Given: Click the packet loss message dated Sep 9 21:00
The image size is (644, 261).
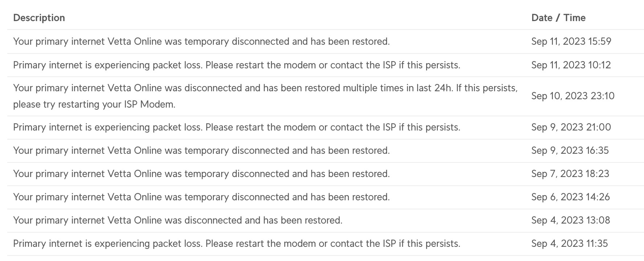Looking at the screenshot, I should [236, 127].
